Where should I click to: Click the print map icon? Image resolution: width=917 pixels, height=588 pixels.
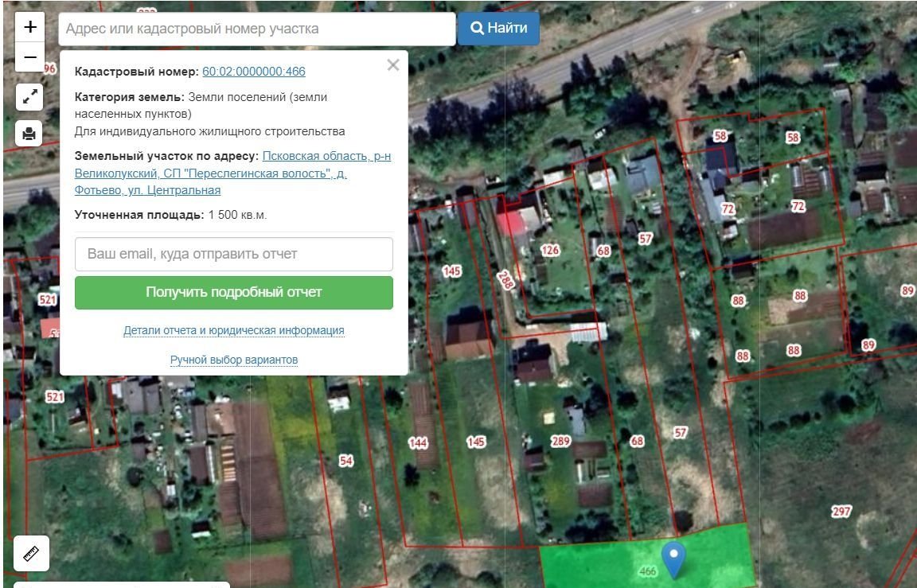30,133
